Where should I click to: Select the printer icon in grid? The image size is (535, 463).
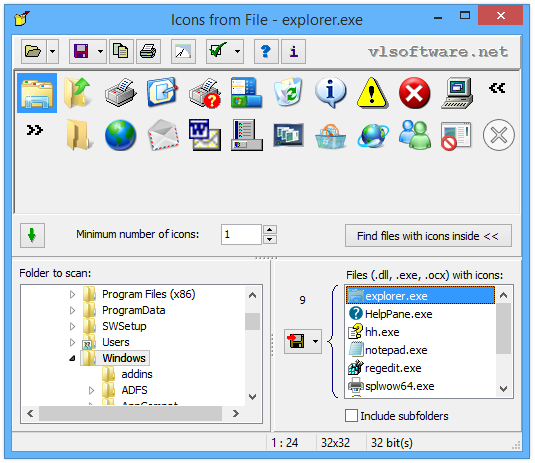tap(120, 93)
